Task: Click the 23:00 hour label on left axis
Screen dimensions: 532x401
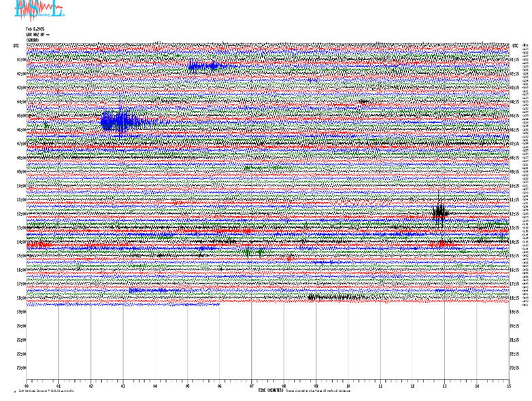Action: point(21,368)
